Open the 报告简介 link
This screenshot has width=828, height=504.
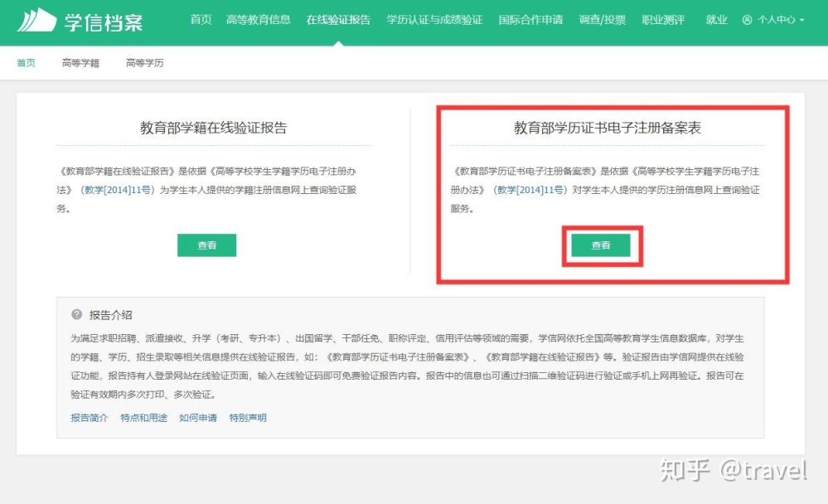[90, 417]
